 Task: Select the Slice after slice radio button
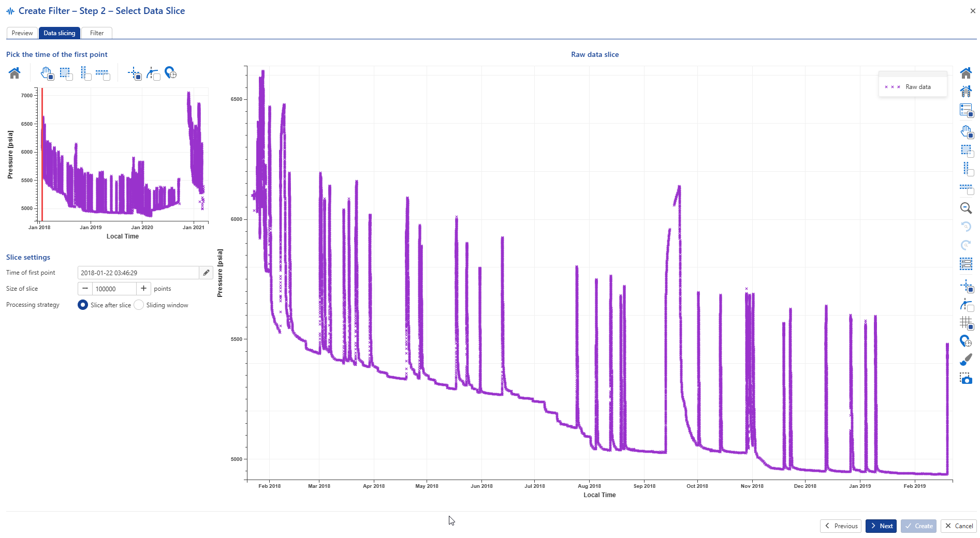(x=83, y=305)
